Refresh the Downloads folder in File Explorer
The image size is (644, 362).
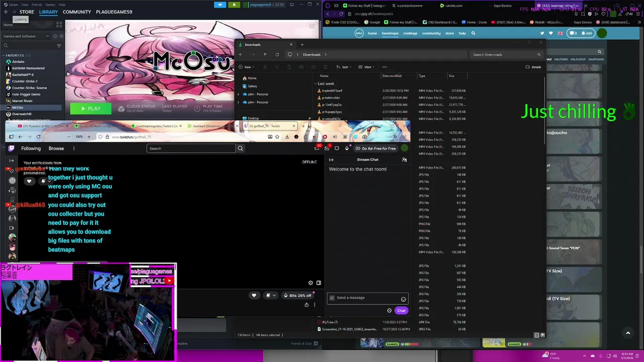[x=277, y=54]
